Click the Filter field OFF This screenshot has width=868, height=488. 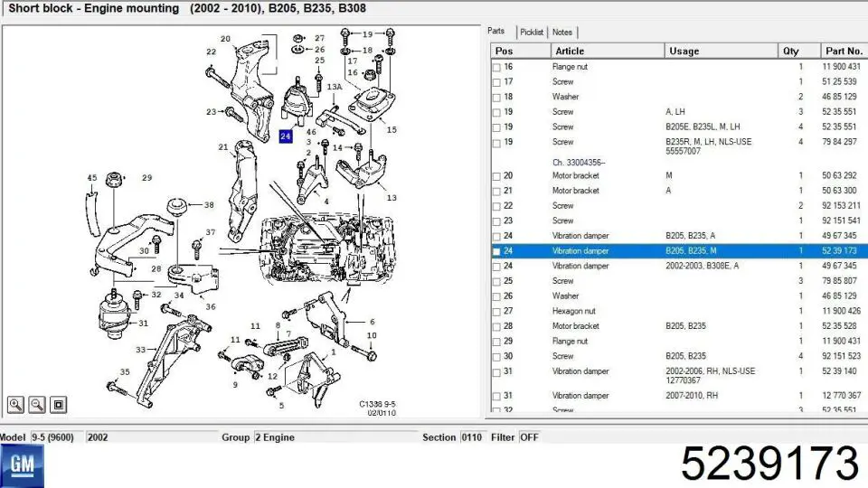[530, 437]
